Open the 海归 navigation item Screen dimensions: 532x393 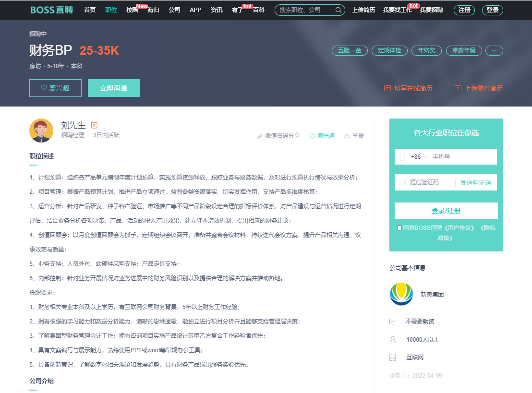153,10
